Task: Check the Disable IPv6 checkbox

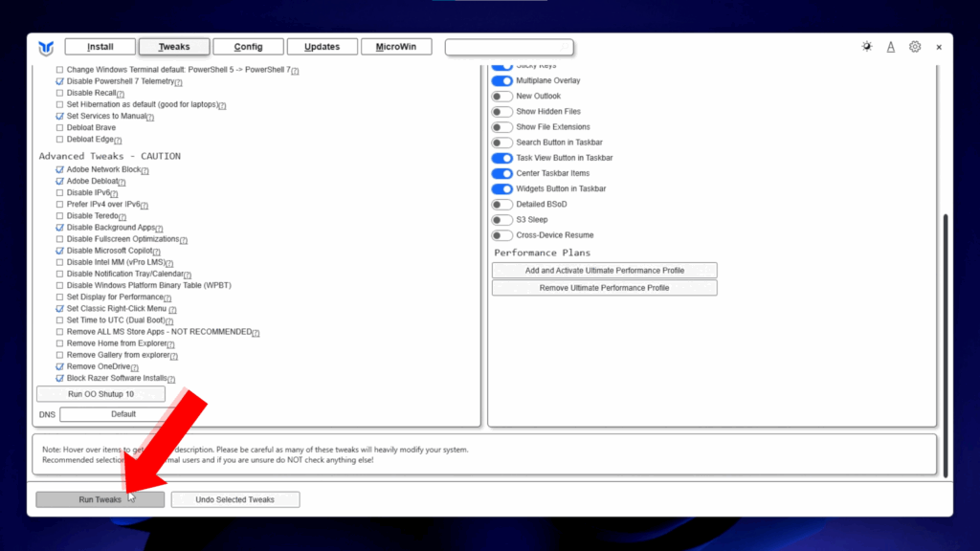Action: coord(59,193)
